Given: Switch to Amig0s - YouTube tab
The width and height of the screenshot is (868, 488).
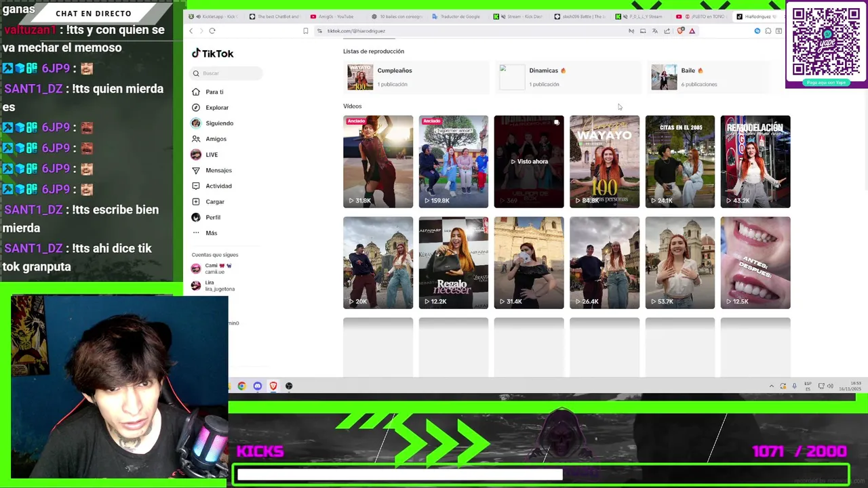Looking at the screenshot, I should 336,16.
